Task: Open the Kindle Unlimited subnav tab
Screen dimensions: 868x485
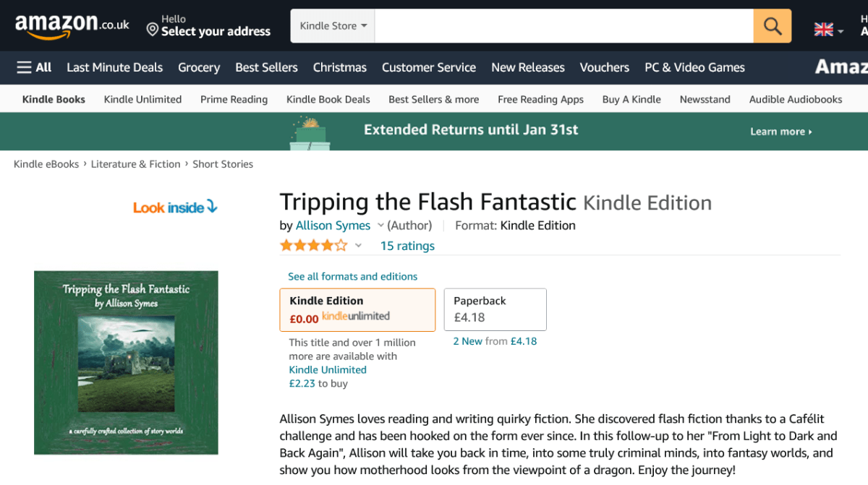Action: click(x=142, y=99)
